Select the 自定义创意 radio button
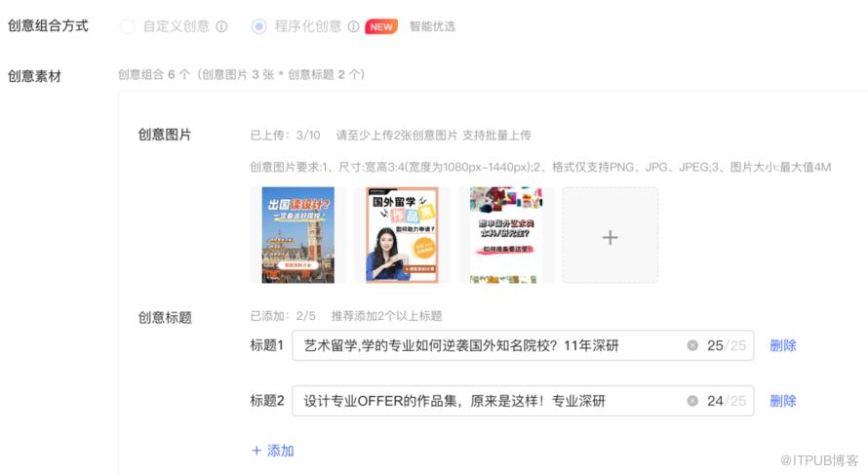 pos(128,26)
